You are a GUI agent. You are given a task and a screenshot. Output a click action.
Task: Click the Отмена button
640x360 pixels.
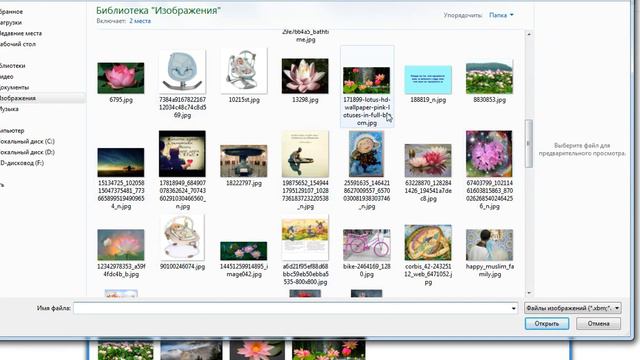tap(598, 324)
